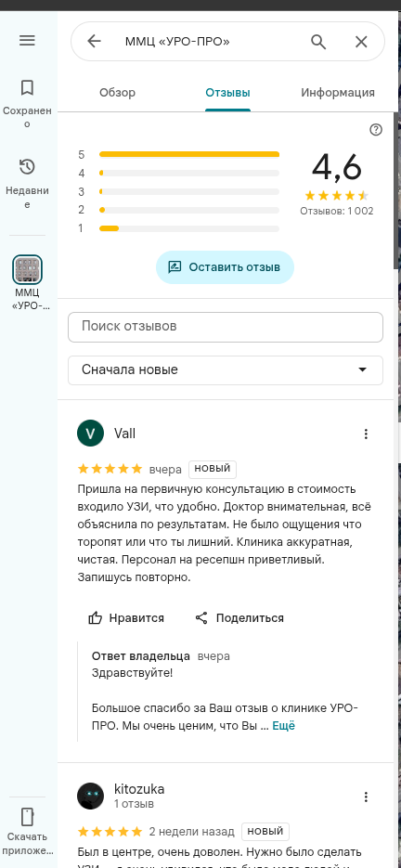Image resolution: width=401 pixels, height=868 pixels.
Task: Click the Ответ владельца heading
Action: tap(141, 656)
